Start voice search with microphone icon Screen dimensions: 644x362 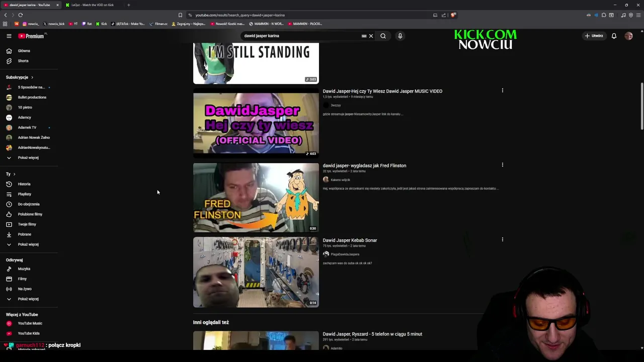point(400,36)
